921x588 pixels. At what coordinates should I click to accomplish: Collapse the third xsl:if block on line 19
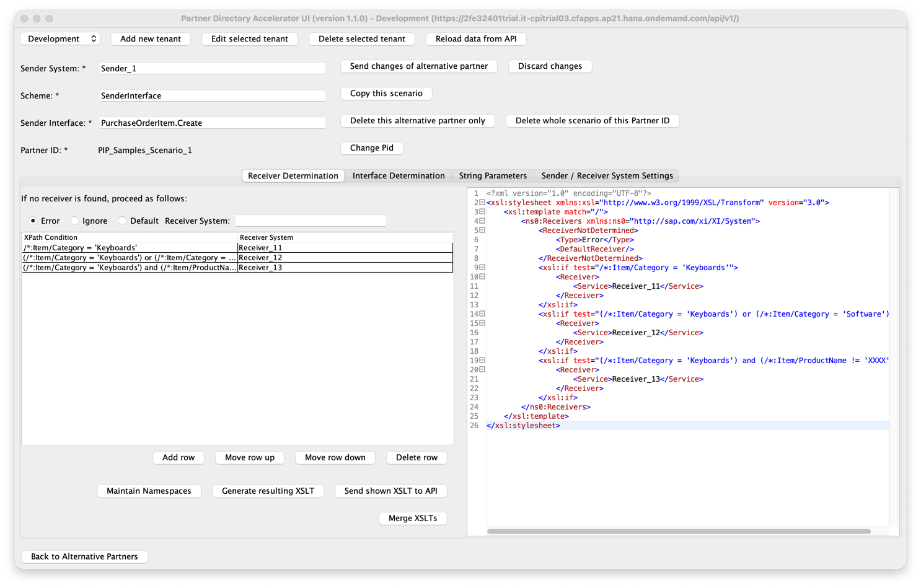(x=482, y=361)
